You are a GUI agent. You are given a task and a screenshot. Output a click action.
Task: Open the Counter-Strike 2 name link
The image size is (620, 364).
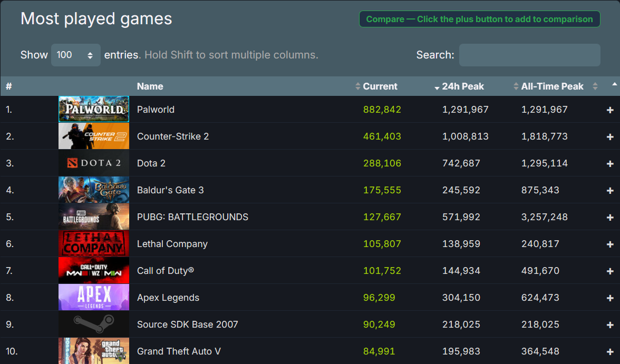pos(173,136)
